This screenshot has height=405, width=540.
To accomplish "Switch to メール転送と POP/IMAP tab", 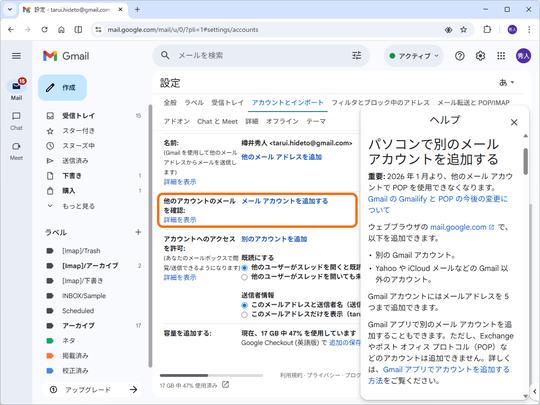I will click(473, 103).
